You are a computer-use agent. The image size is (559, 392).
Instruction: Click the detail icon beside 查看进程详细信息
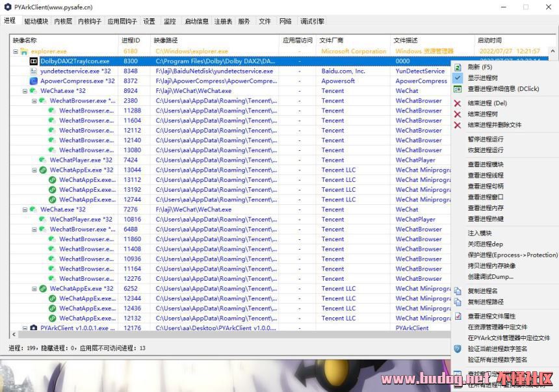click(x=458, y=89)
